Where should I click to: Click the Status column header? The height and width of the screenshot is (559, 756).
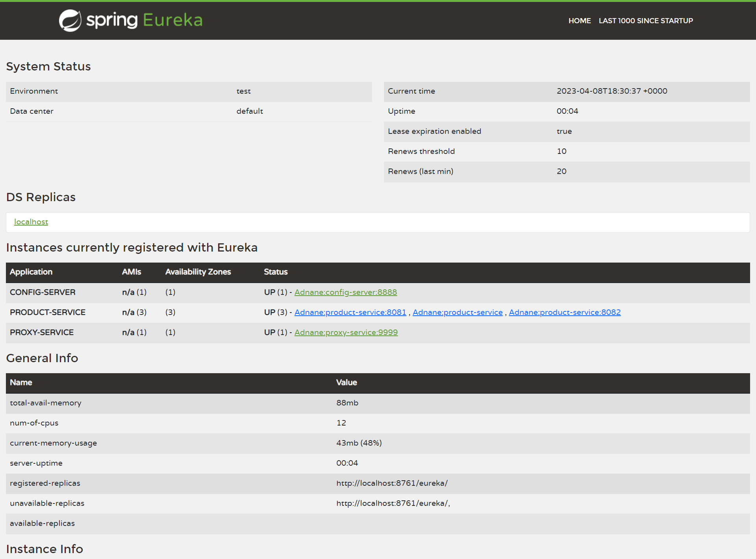(276, 272)
